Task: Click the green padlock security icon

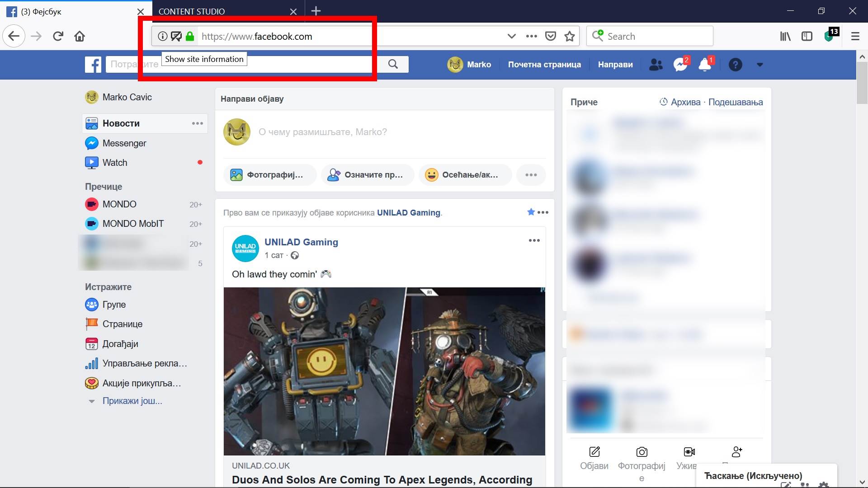Action: point(190,36)
